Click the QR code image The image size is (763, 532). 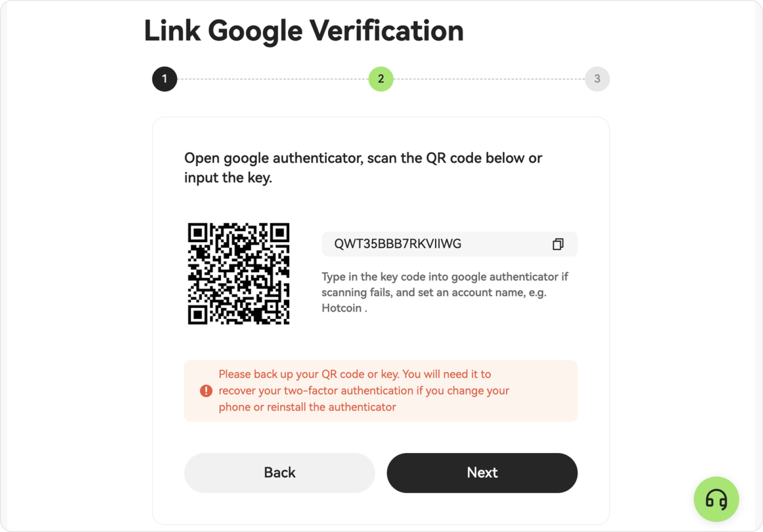click(239, 273)
